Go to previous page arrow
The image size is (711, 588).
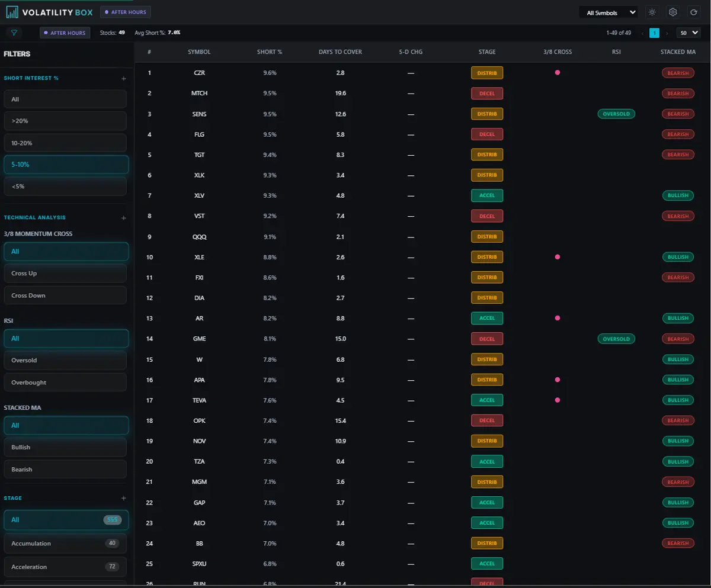[x=642, y=33]
